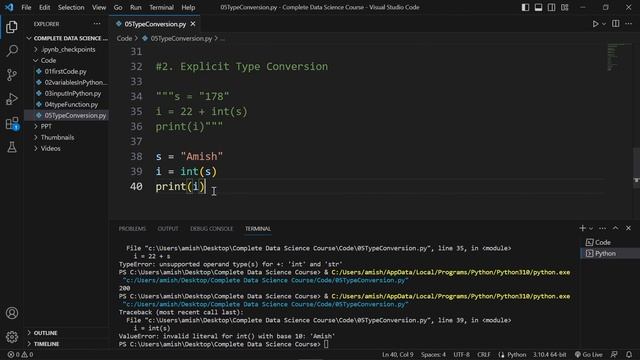Image resolution: width=640 pixels, height=360 pixels.
Task: Open the File menu
Action: (x=26, y=7)
